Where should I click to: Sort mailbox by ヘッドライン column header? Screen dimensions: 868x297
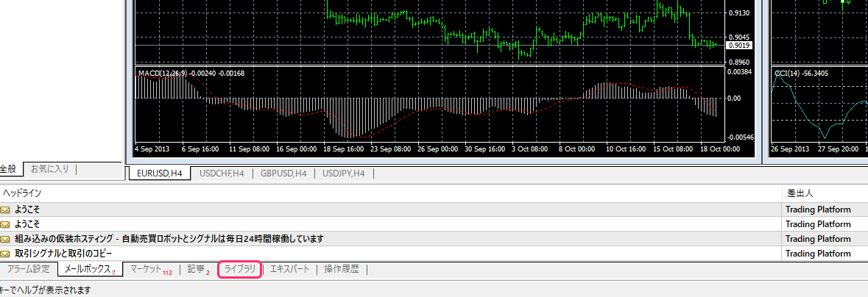(22, 193)
